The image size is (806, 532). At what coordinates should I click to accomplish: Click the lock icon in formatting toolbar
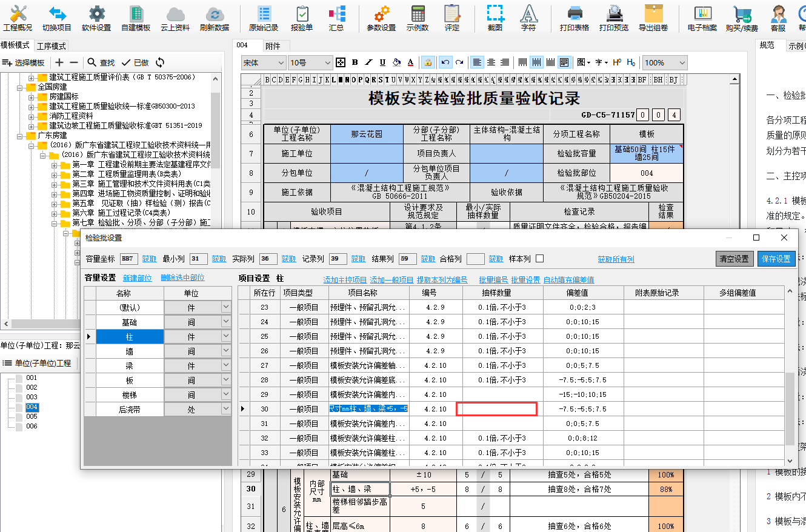428,62
